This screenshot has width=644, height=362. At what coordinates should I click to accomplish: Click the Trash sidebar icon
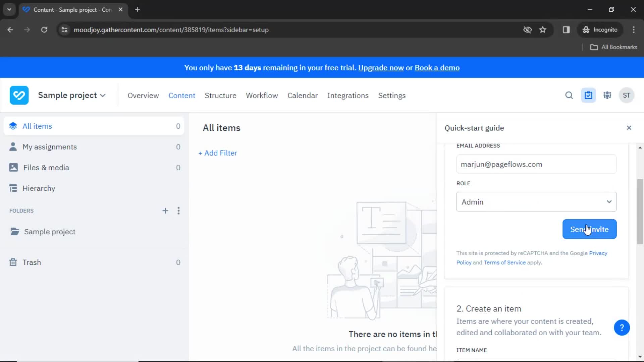(13, 262)
